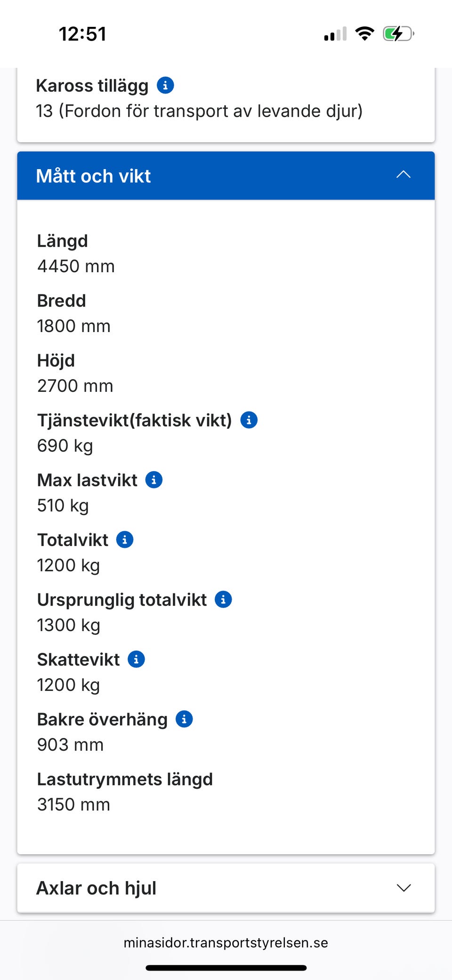452x980 pixels.
Task: Show info about Max lastvikt
Action: coord(154,480)
